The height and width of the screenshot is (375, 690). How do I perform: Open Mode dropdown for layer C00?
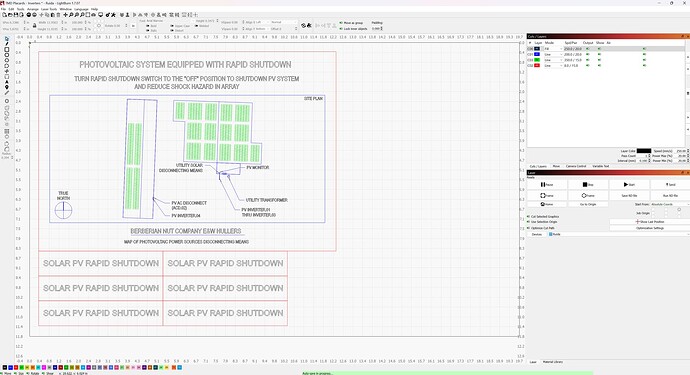[x=553, y=49]
